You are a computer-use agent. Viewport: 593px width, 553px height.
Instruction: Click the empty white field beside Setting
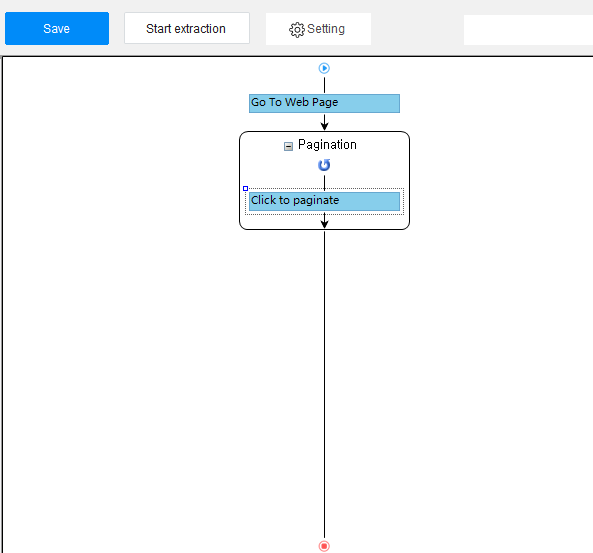tap(528, 30)
